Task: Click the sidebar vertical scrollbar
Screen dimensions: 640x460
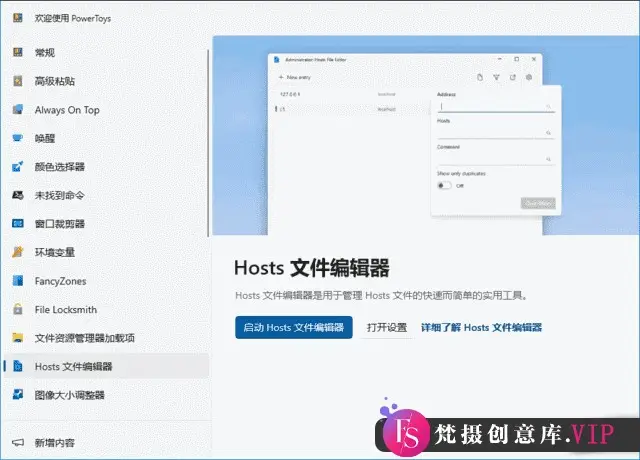Action: 208,143
